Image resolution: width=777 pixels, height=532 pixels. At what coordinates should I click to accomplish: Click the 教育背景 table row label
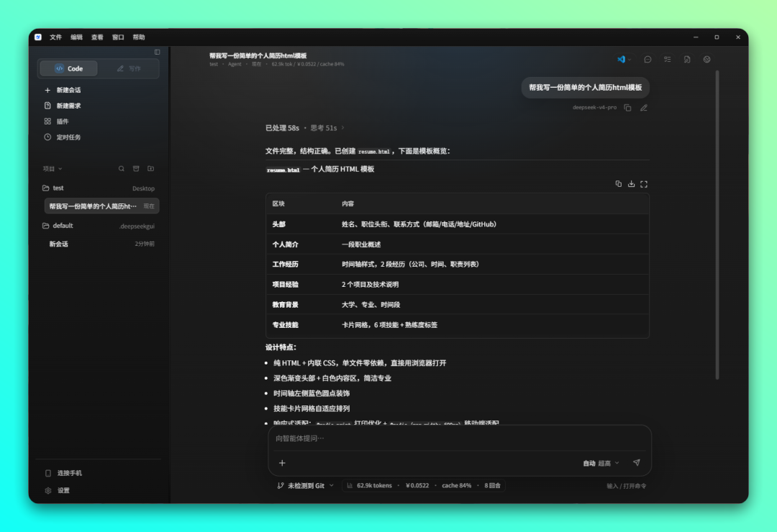(x=286, y=305)
